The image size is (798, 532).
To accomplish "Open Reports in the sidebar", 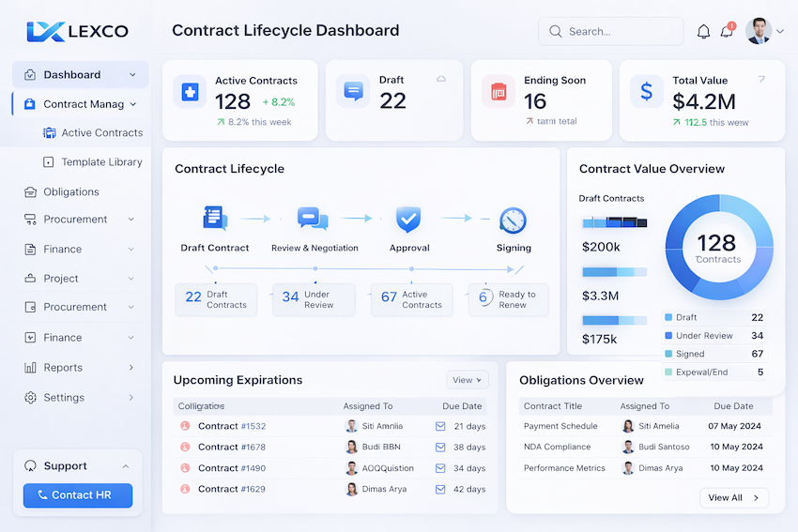I will coord(81,368).
